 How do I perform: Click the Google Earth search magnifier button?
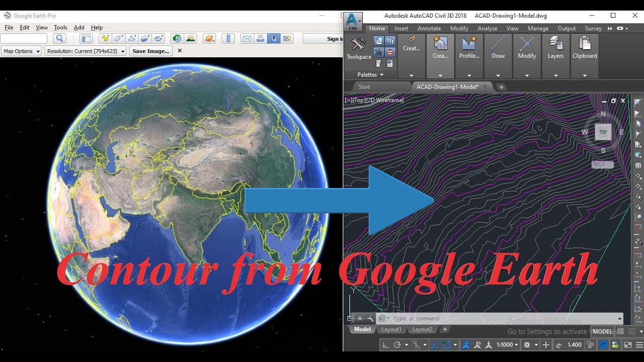pos(59,38)
